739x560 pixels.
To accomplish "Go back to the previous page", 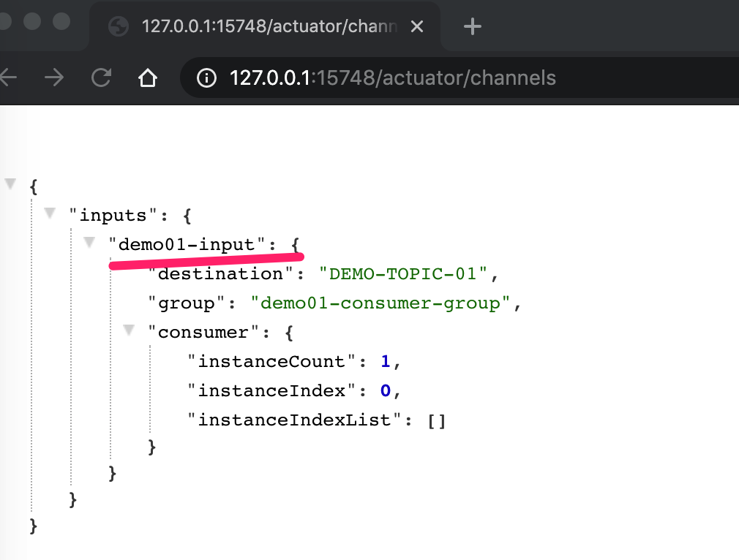I will pos(7,77).
